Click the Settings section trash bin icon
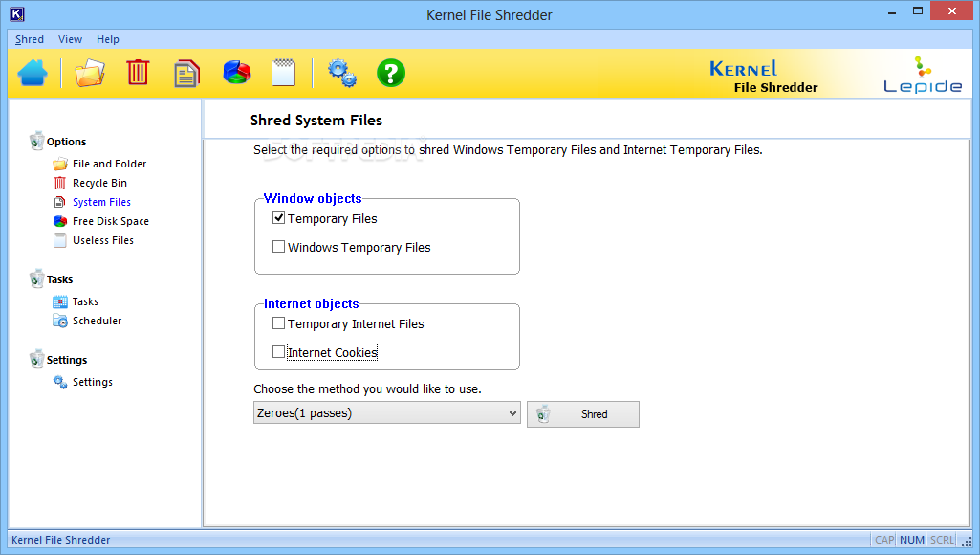Screen dimensions: 980x555 tap(37, 359)
